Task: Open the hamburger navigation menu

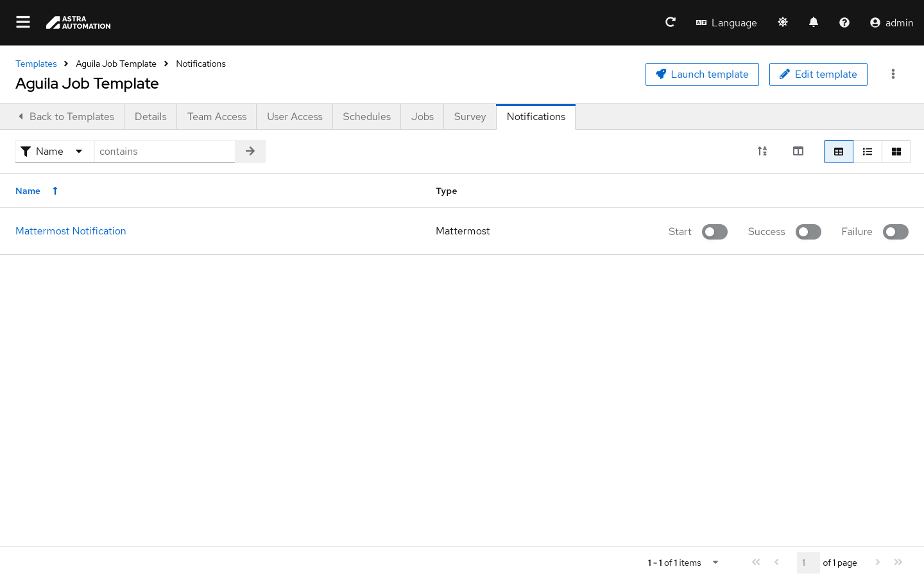Action: click(x=23, y=22)
